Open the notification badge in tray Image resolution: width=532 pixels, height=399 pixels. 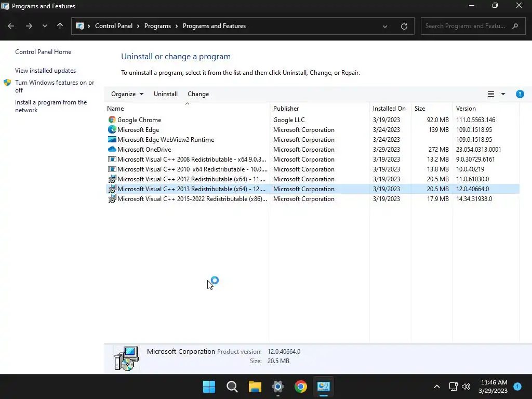[517, 386]
